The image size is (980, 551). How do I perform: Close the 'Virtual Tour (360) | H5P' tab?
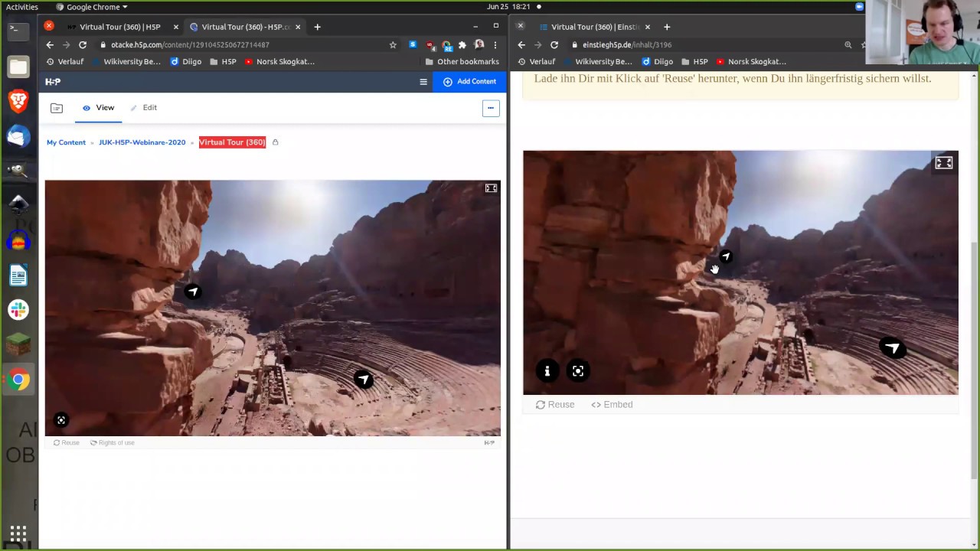(175, 27)
